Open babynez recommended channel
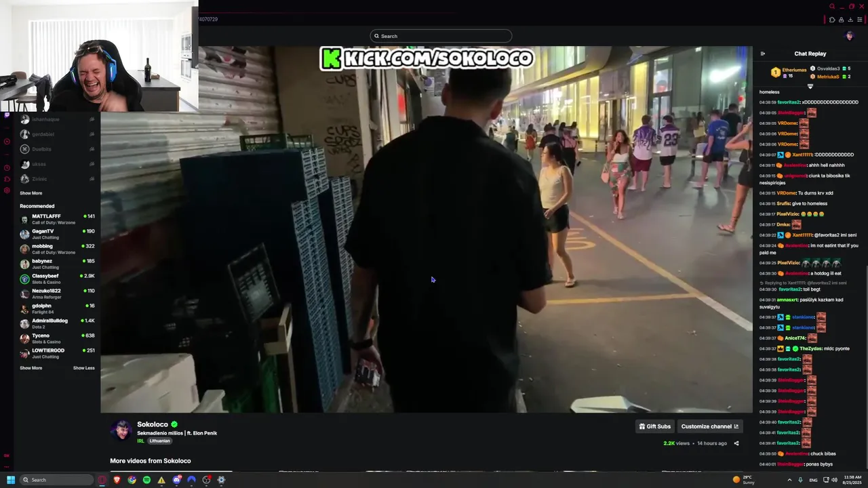868x488 pixels. pos(58,264)
